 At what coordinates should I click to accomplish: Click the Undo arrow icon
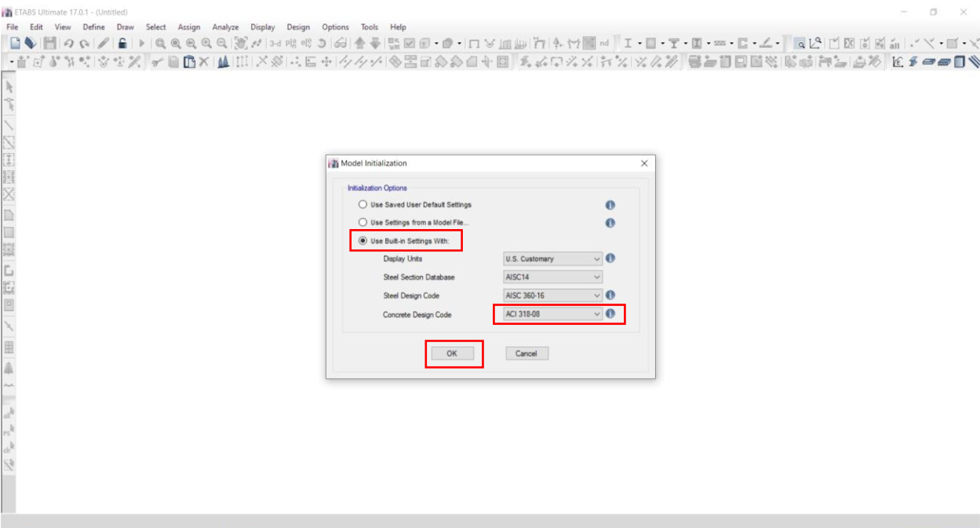68,43
